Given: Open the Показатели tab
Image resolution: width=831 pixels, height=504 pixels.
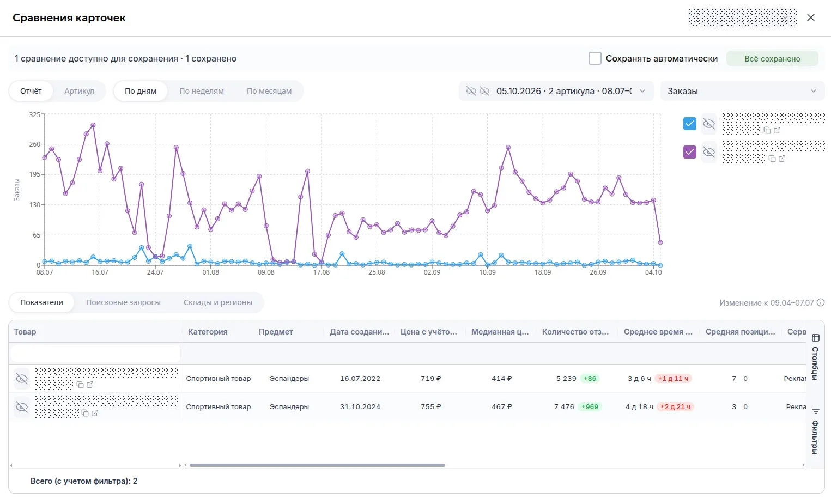Looking at the screenshot, I should point(42,302).
